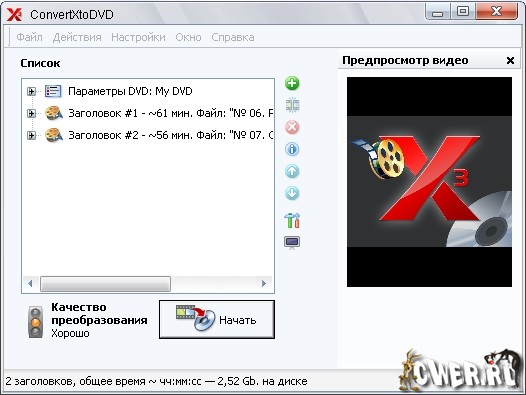Open settings with the tools icon
Viewport: 526px width, 395px height.
(292, 220)
